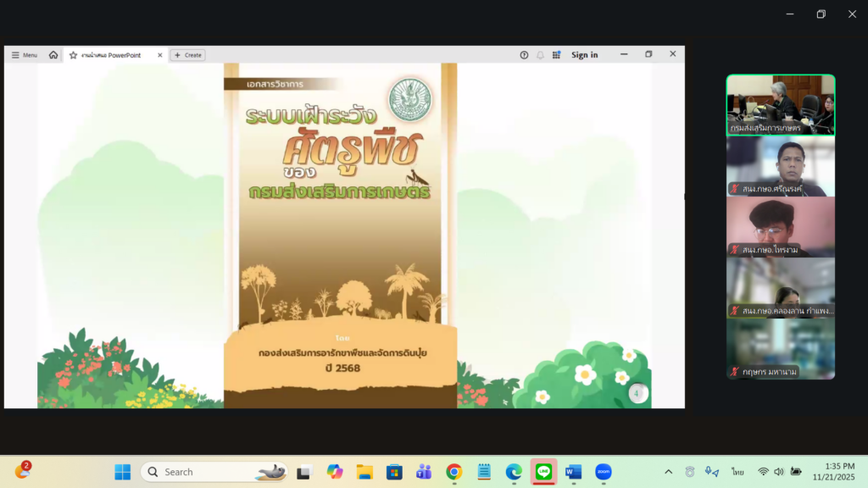The height and width of the screenshot is (488, 868).
Task: Select the PowerPoint document tab
Action: 114,55
